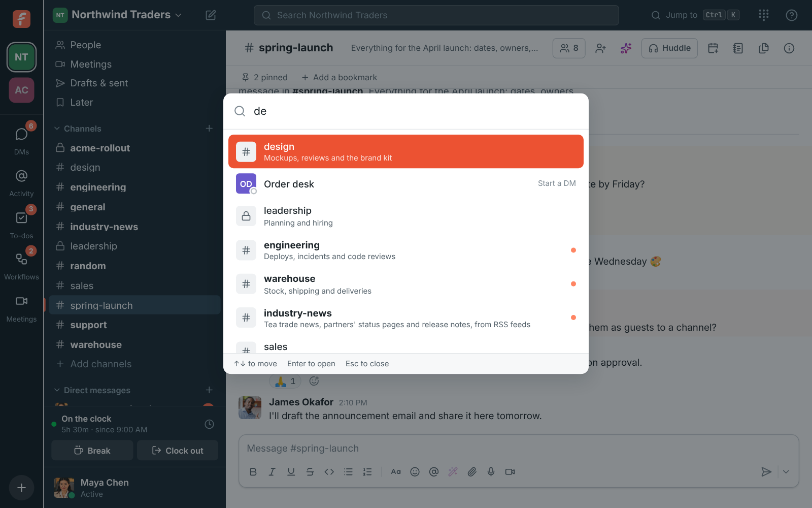Image resolution: width=812 pixels, height=508 pixels.
Task: Choose the warehouse result in quick switcher
Action: coord(406,284)
